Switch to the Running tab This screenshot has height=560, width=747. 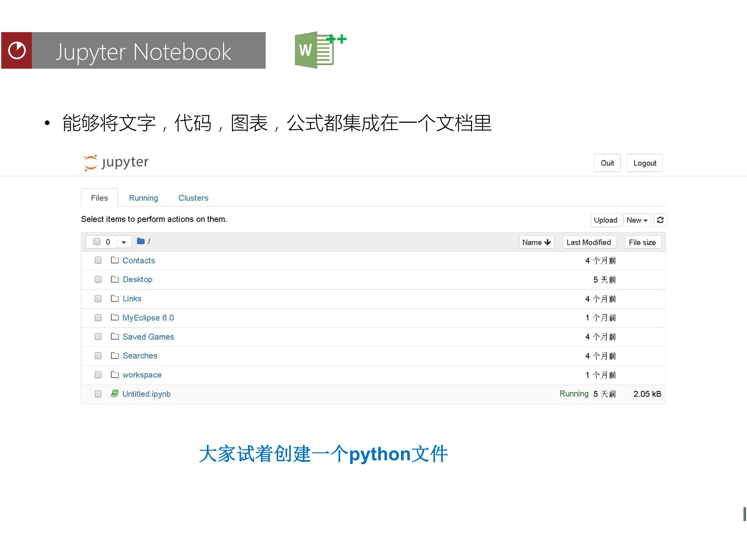click(143, 198)
